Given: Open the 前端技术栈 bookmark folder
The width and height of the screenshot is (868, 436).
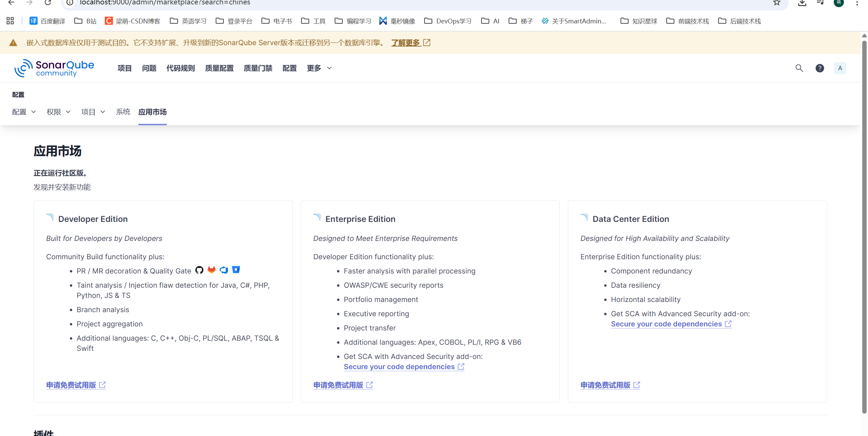Looking at the screenshot, I should [x=688, y=21].
